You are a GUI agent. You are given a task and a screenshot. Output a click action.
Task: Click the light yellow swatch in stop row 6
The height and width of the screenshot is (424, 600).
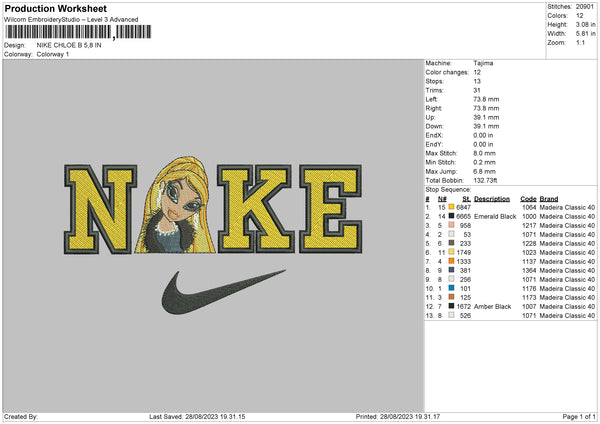pos(452,252)
